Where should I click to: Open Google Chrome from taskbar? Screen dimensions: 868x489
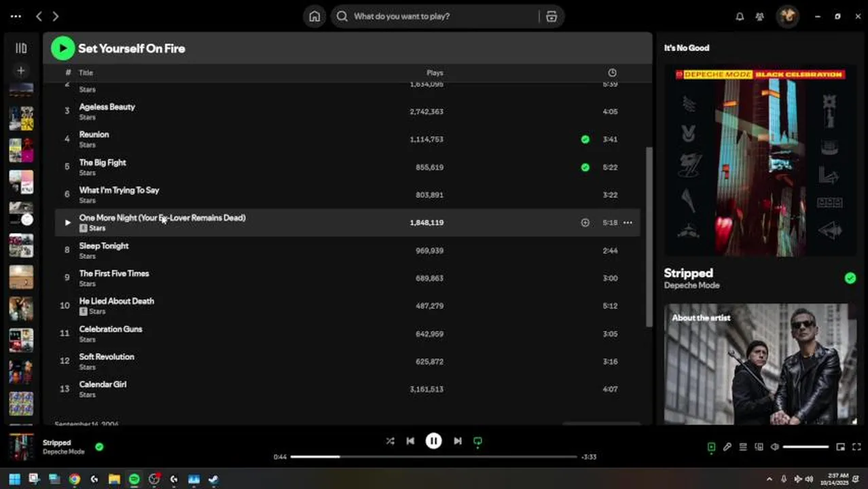tap(75, 479)
